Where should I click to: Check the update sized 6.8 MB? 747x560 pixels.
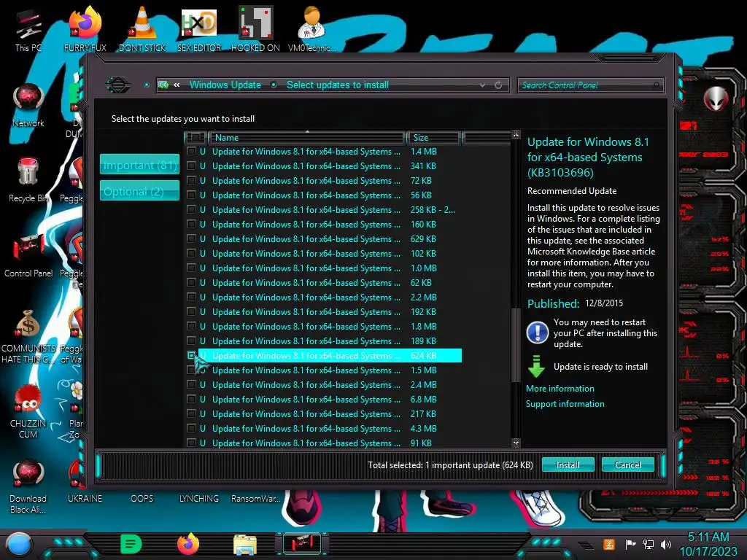click(191, 400)
